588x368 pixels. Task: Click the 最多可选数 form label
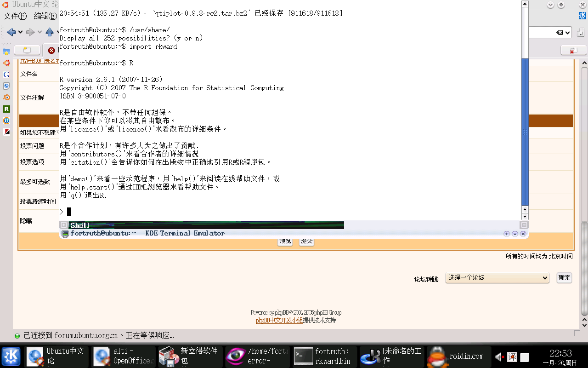pyautogui.click(x=35, y=182)
